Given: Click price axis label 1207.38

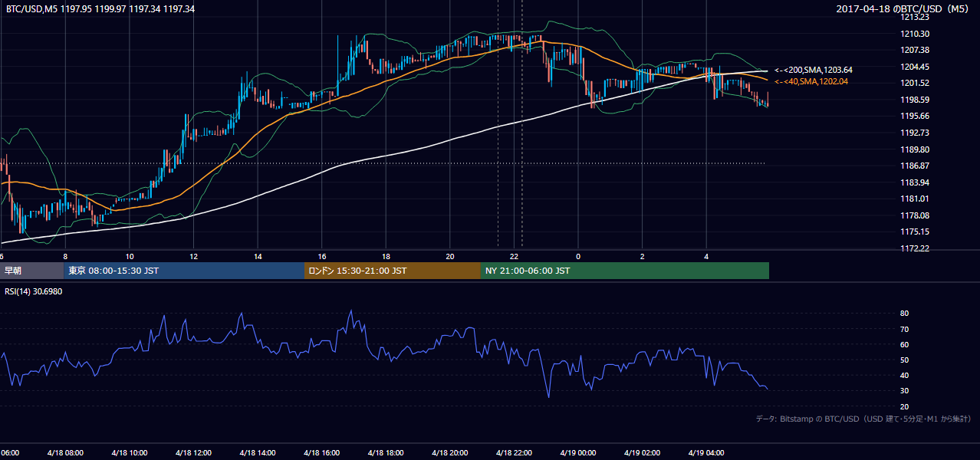Looking at the screenshot, I should point(916,50).
